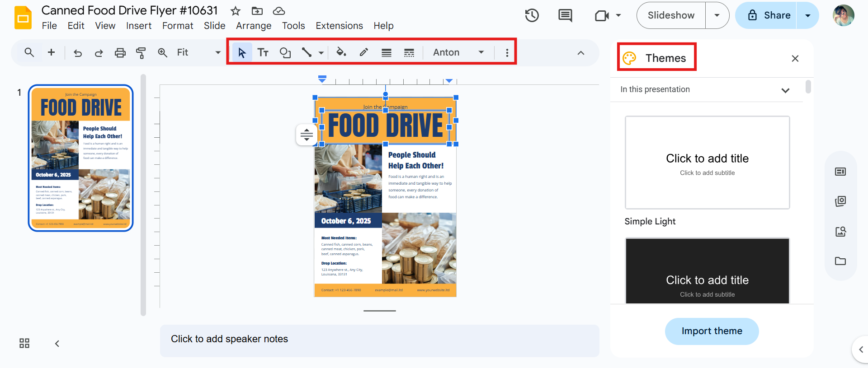Image resolution: width=868 pixels, height=368 pixels.
Task: Open the Share options dropdown arrow
Action: click(x=807, y=15)
